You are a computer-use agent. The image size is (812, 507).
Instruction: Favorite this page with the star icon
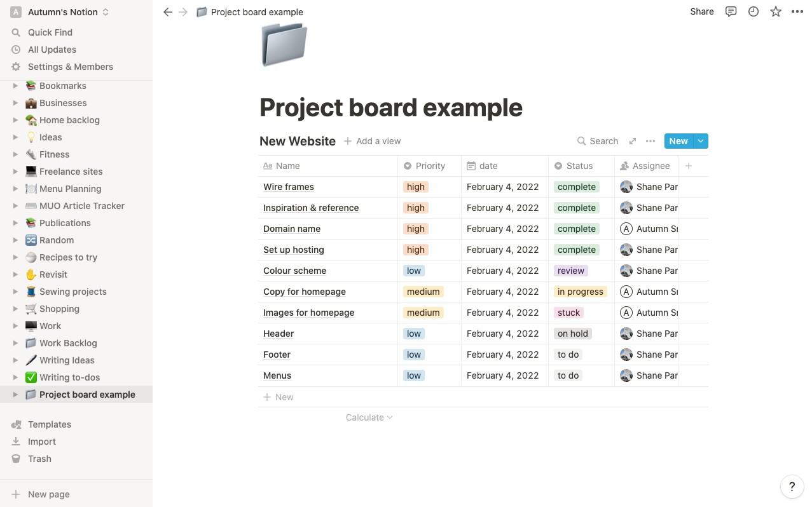776,11
